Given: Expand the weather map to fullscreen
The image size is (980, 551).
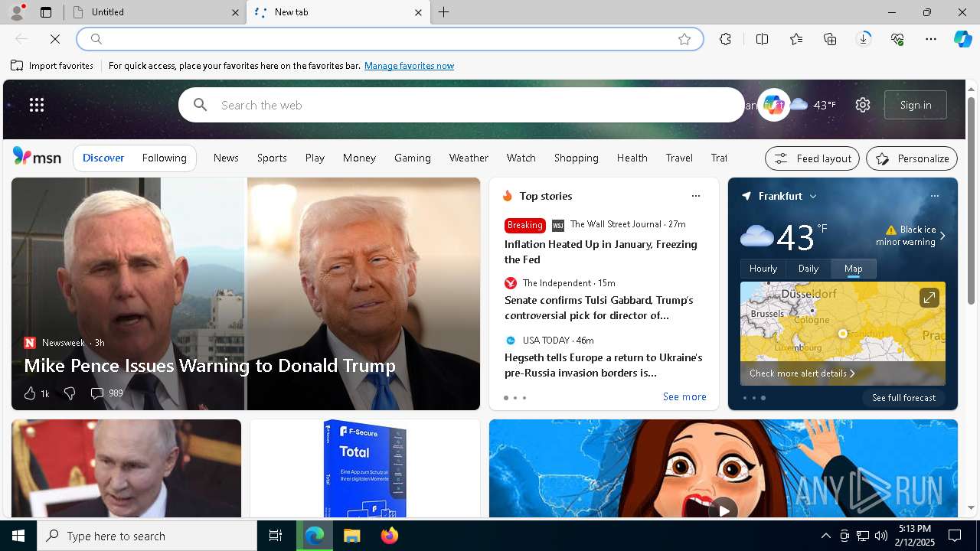Looking at the screenshot, I should [929, 298].
